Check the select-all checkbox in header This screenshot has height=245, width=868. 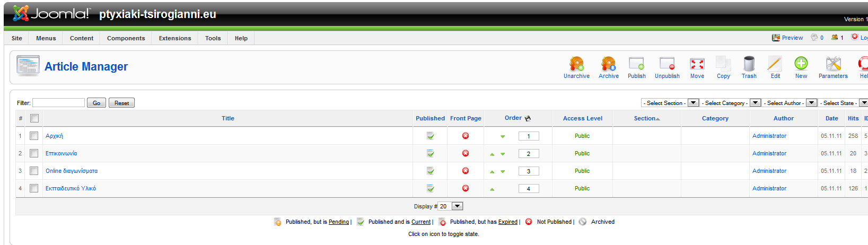pyautogui.click(x=34, y=118)
